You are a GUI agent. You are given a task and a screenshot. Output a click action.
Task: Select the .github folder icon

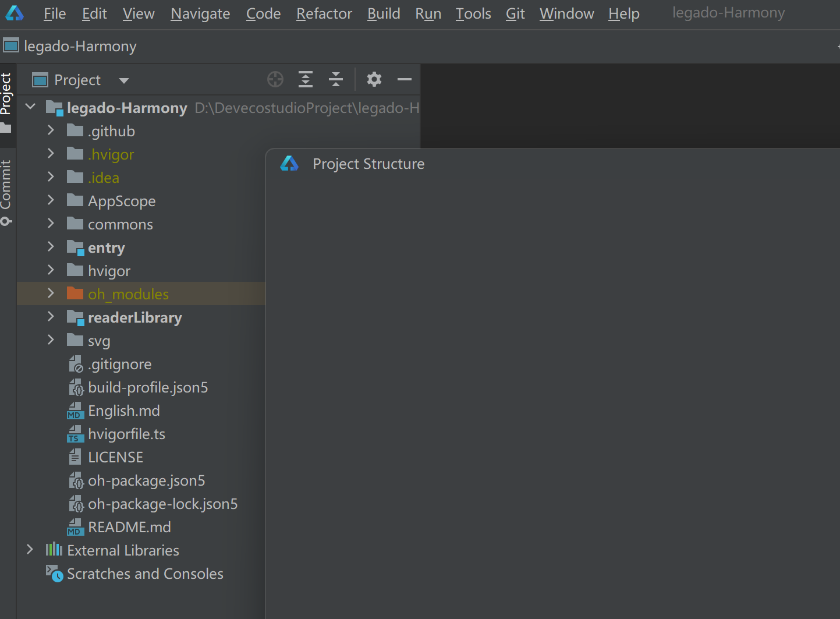tap(75, 130)
